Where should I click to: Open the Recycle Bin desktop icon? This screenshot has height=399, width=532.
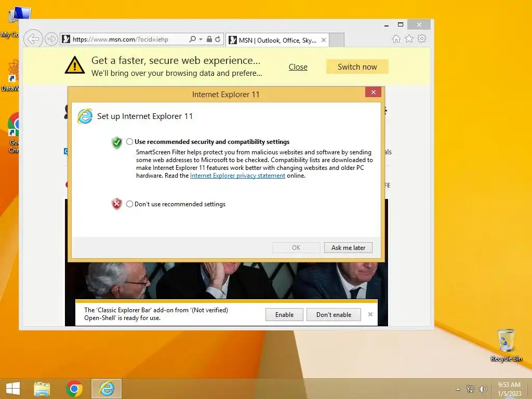506,345
